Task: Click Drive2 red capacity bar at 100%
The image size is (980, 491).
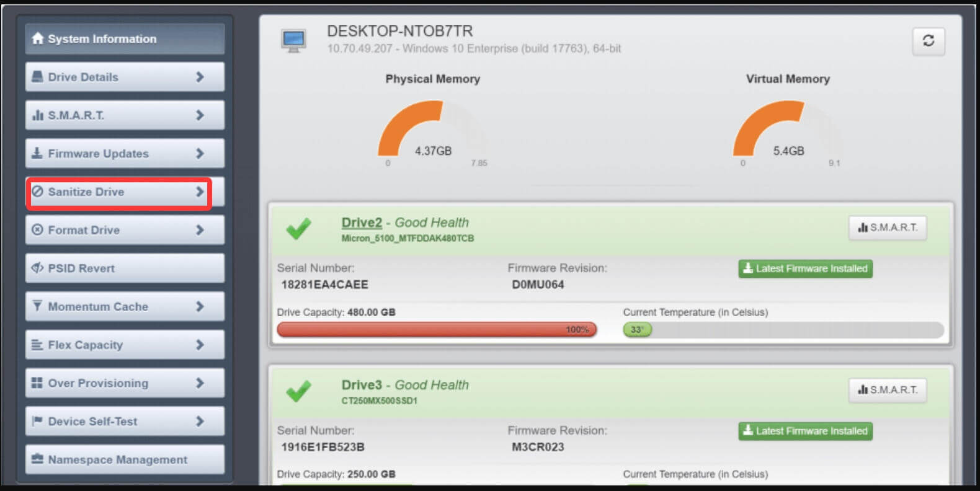Action: click(x=437, y=329)
